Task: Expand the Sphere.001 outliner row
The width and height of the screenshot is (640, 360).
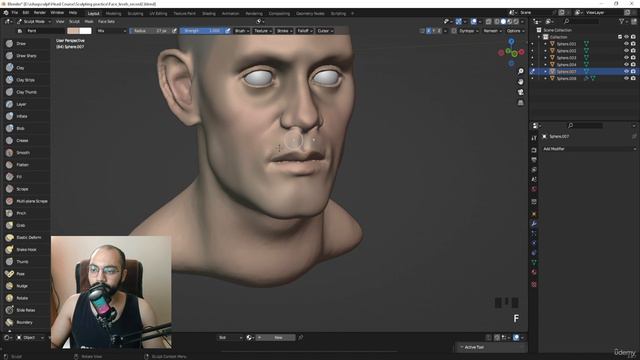Action: [545, 44]
